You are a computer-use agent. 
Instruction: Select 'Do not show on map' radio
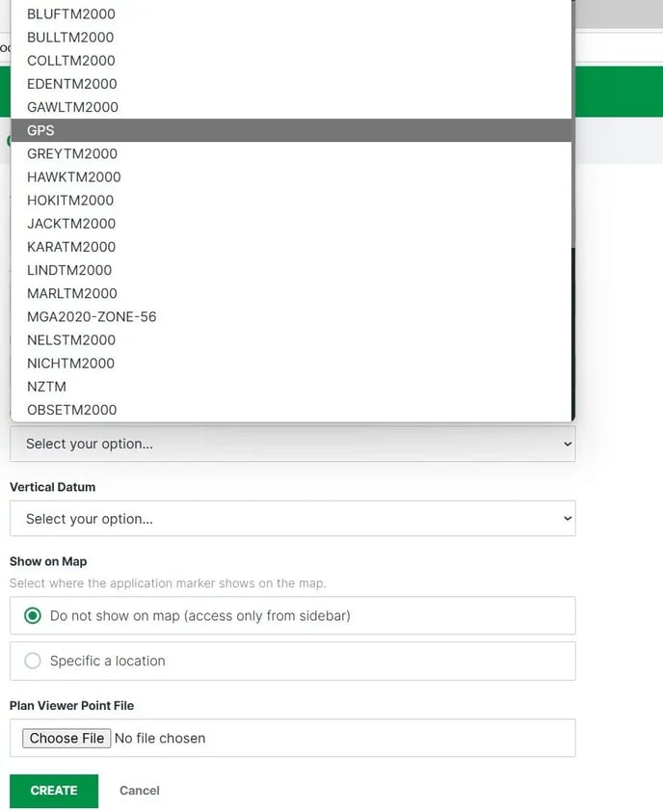tap(34, 615)
